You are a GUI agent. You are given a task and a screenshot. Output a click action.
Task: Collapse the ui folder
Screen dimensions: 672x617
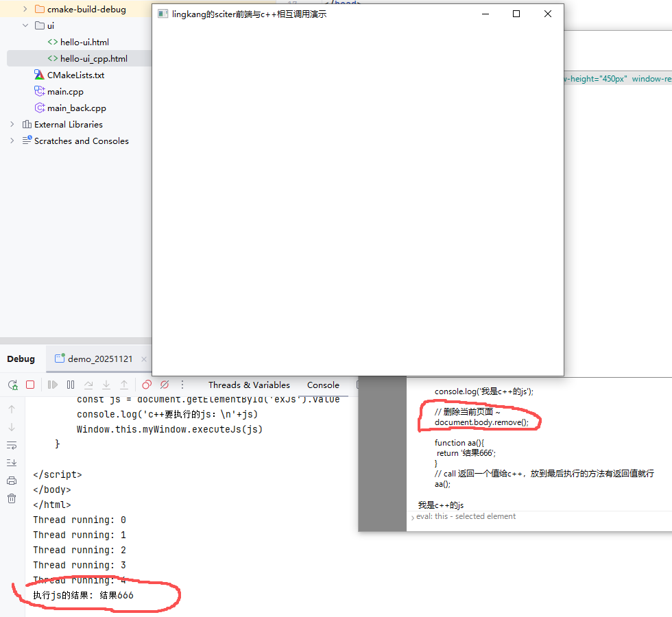(25, 26)
